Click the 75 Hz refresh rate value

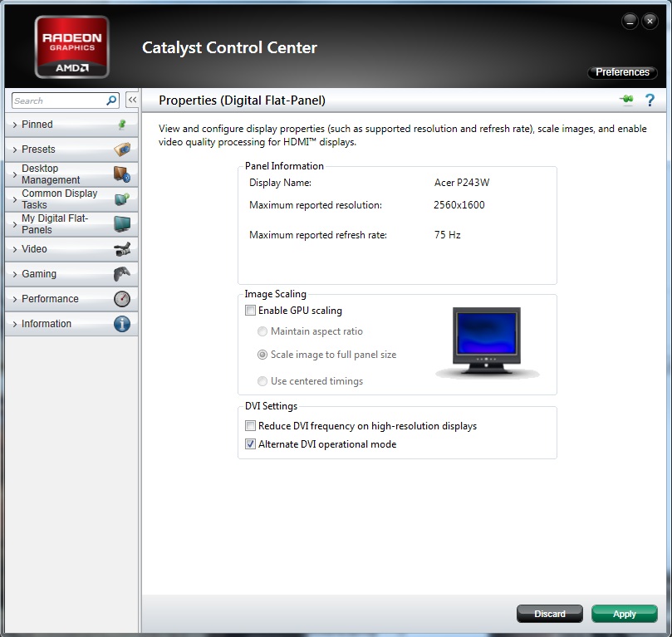(448, 235)
